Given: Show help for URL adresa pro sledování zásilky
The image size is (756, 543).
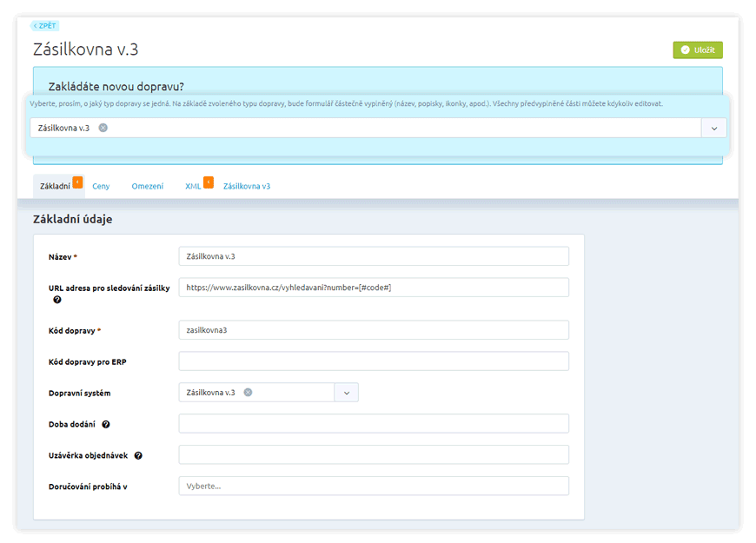Looking at the screenshot, I should pos(56,300).
